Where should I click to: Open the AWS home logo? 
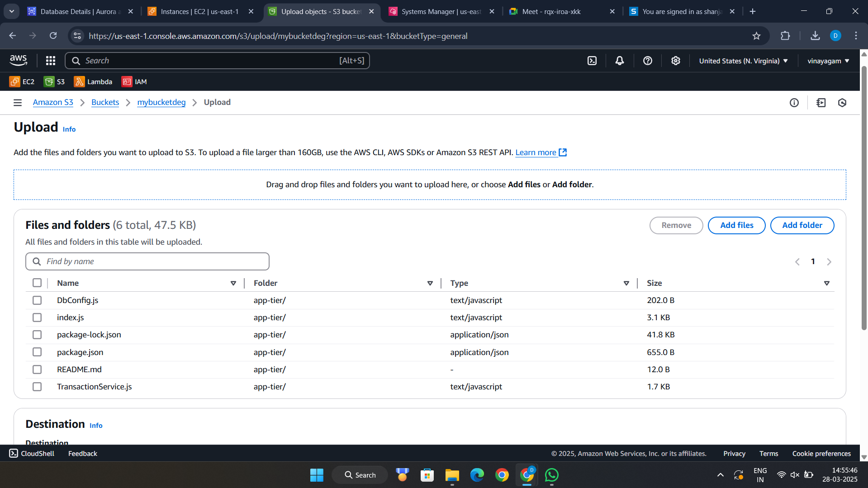click(x=19, y=60)
